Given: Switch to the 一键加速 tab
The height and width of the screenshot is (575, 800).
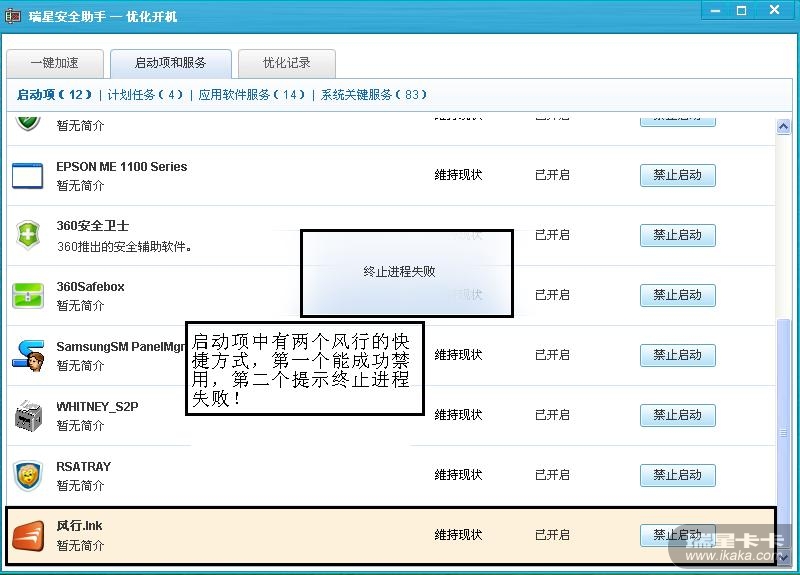Looking at the screenshot, I should (x=55, y=63).
